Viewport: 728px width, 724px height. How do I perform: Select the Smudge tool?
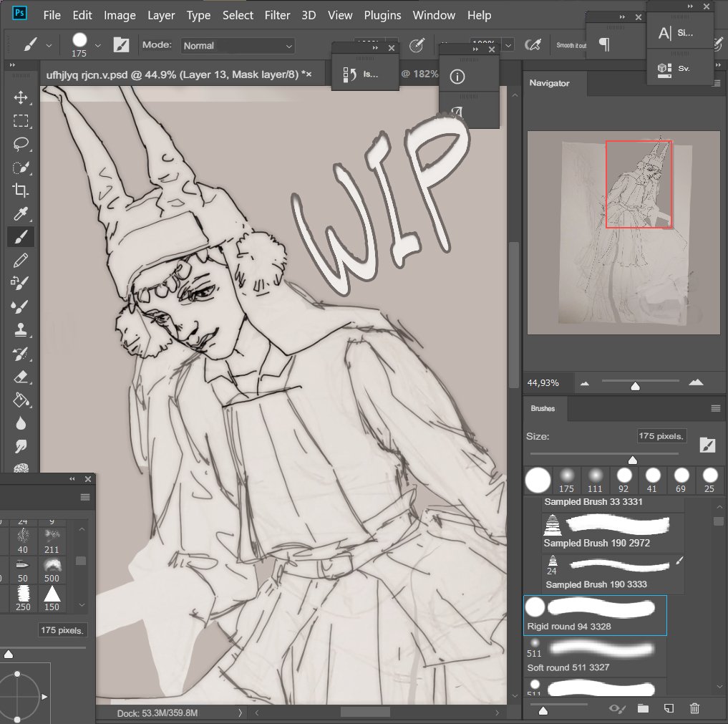(x=21, y=447)
